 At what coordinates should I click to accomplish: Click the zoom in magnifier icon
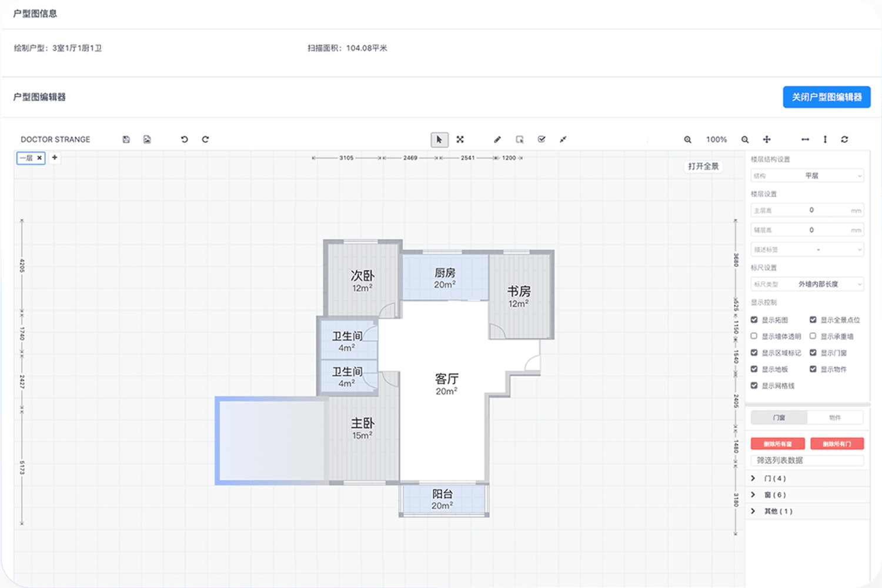point(687,139)
